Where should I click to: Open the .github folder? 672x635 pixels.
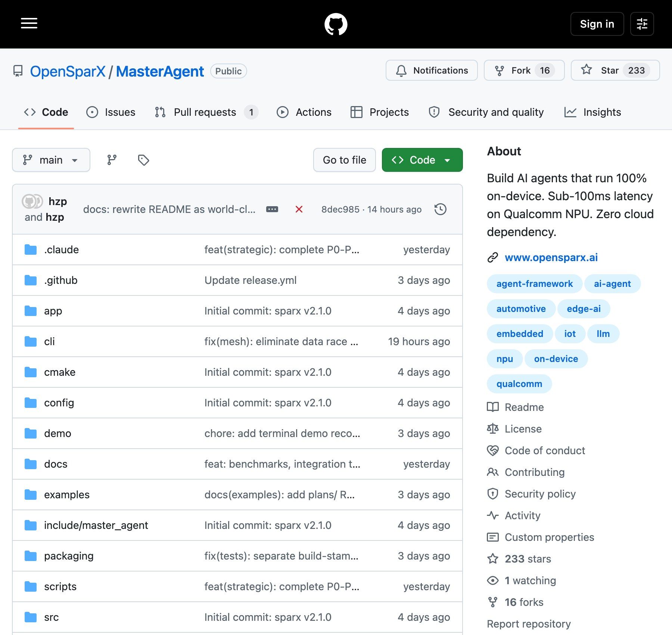[x=60, y=280]
